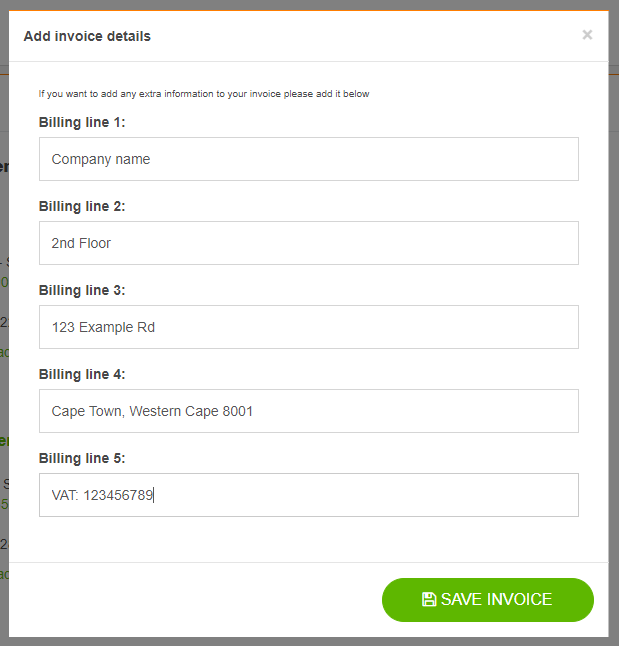Click the Billing line 3 label

click(x=82, y=290)
